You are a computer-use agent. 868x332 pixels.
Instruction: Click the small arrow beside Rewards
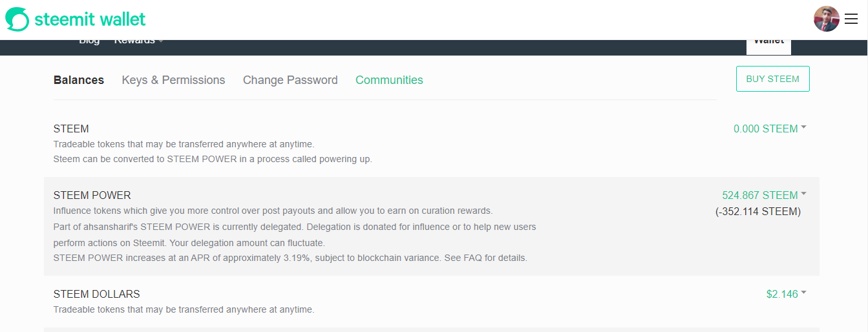(x=161, y=41)
